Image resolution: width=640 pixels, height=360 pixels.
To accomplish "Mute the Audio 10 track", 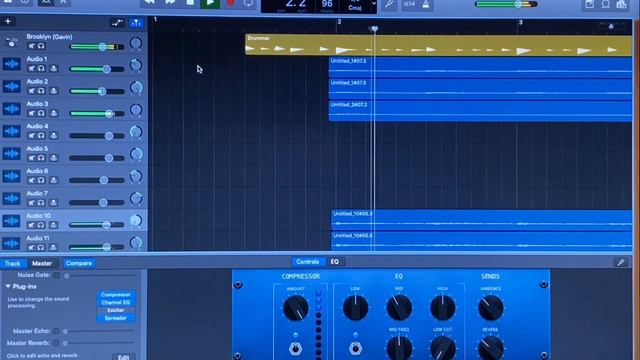I will 31,225.
